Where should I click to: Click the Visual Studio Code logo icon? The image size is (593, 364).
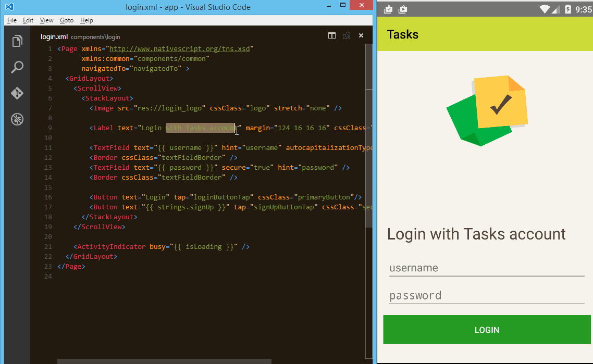coord(9,7)
